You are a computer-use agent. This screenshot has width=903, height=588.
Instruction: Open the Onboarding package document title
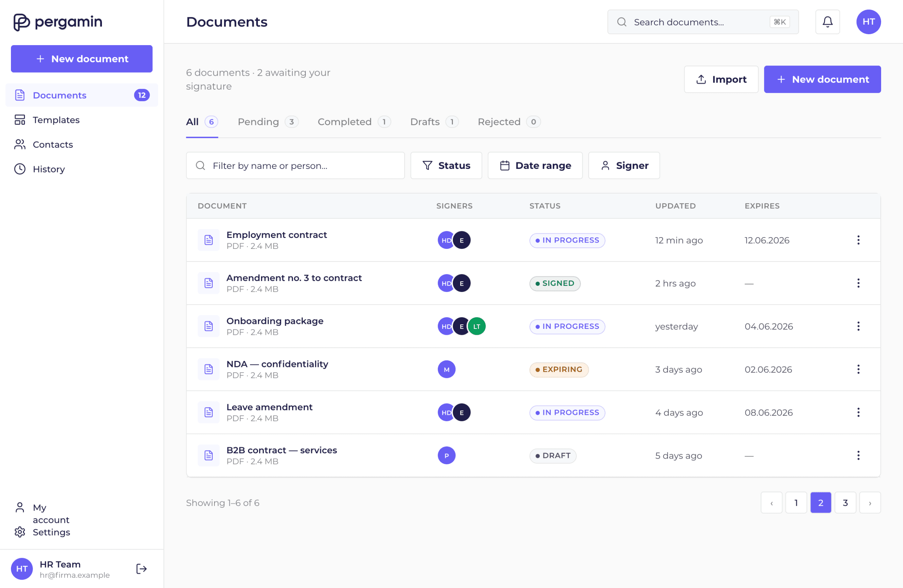275,321
